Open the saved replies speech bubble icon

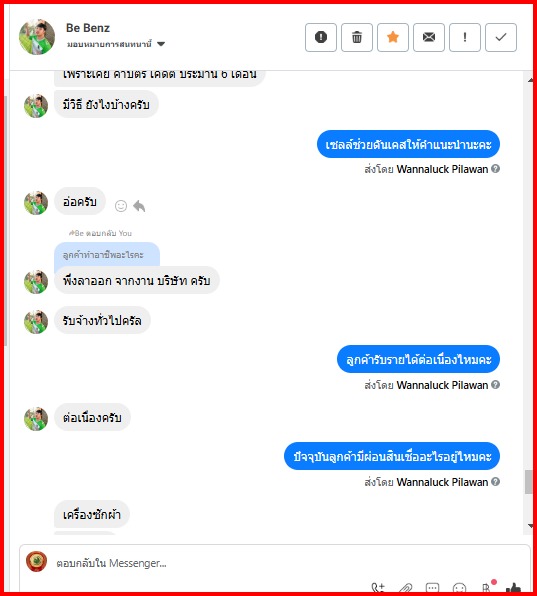[432, 588]
